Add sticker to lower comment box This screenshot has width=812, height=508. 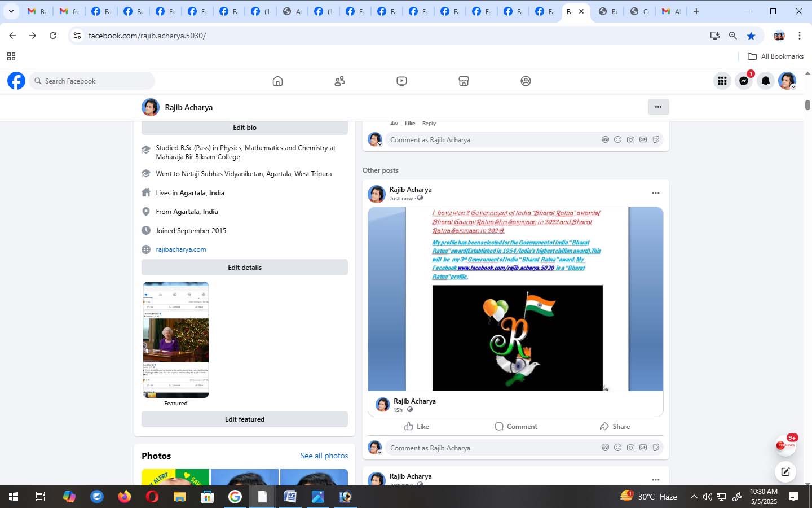(656, 448)
